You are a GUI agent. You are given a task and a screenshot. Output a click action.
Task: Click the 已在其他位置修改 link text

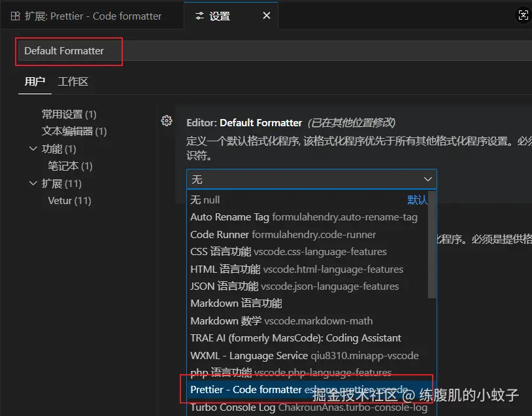(x=352, y=122)
